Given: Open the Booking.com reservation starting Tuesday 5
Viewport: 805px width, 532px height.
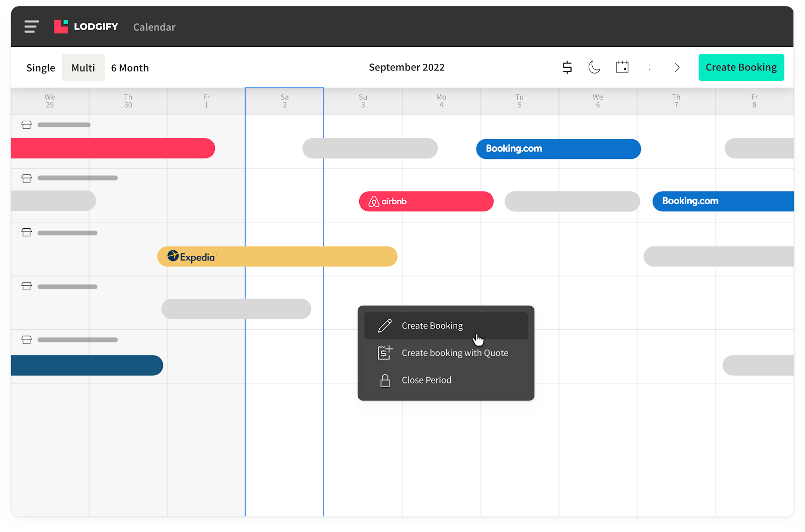Looking at the screenshot, I should click(558, 149).
